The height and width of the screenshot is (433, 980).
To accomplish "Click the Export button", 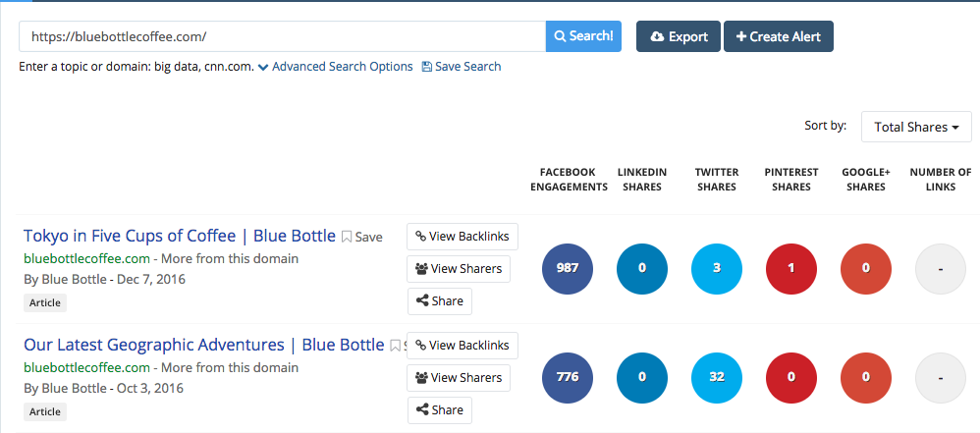I will pos(679,36).
